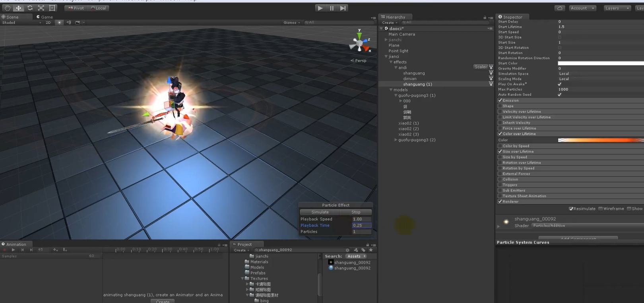This screenshot has width=644, height=303.
Task: Toggle scene effects image icon
Action: coord(78,23)
